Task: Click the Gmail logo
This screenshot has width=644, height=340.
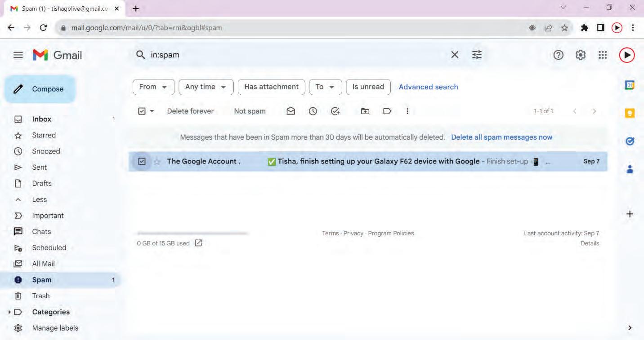Action: pos(57,55)
